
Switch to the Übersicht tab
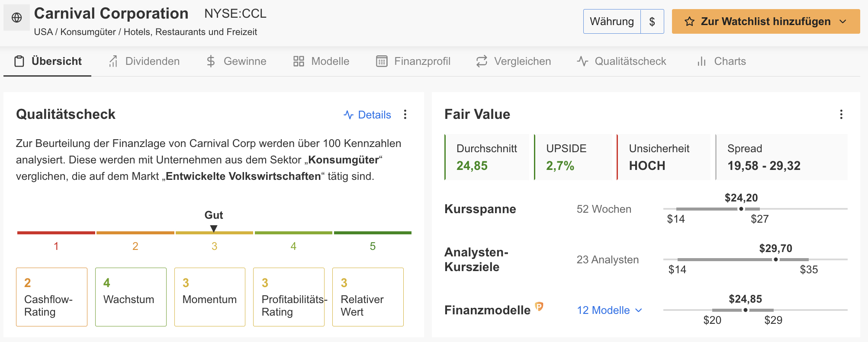coord(48,61)
